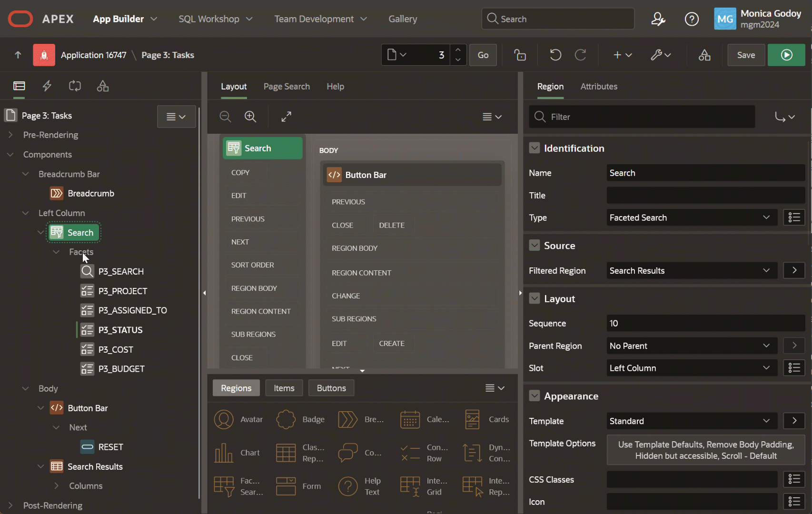This screenshot has height=514, width=812.
Task: Collapse the Identification section toggle
Action: coord(535,148)
